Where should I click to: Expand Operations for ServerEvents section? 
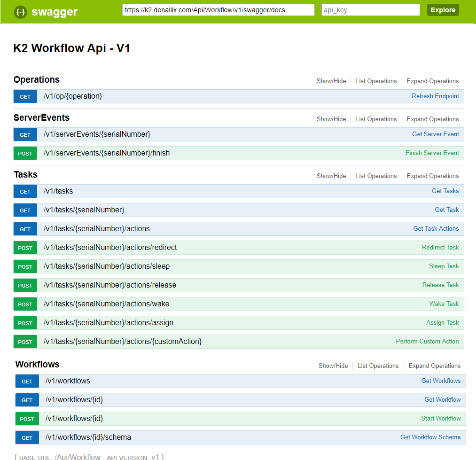click(x=432, y=119)
